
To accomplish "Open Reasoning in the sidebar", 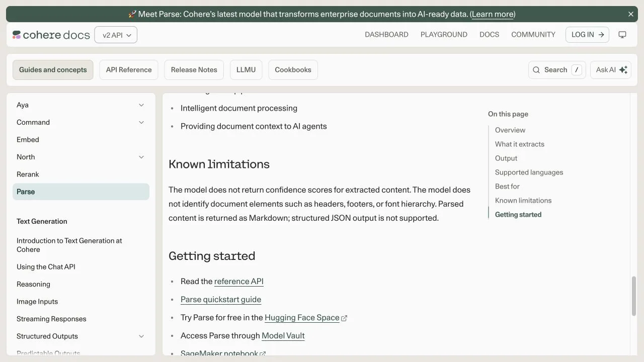I will tap(81, 284).
